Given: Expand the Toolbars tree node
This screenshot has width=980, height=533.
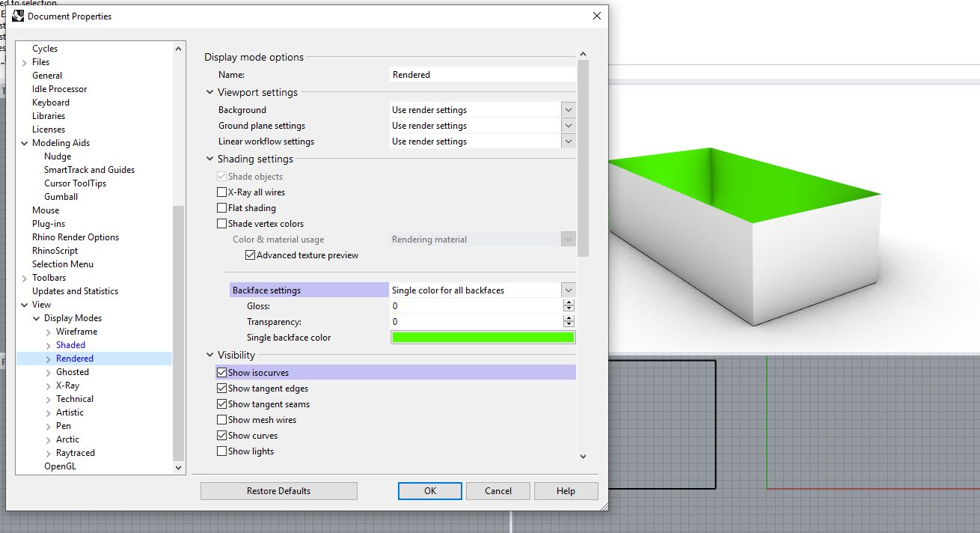Looking at the screenshot, I should [25, 278].
